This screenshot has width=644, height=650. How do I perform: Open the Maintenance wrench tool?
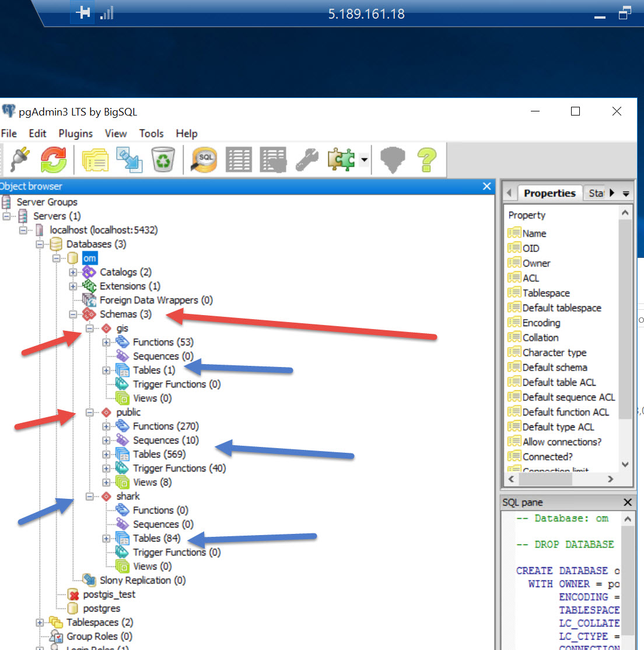[x=307, y=159]
